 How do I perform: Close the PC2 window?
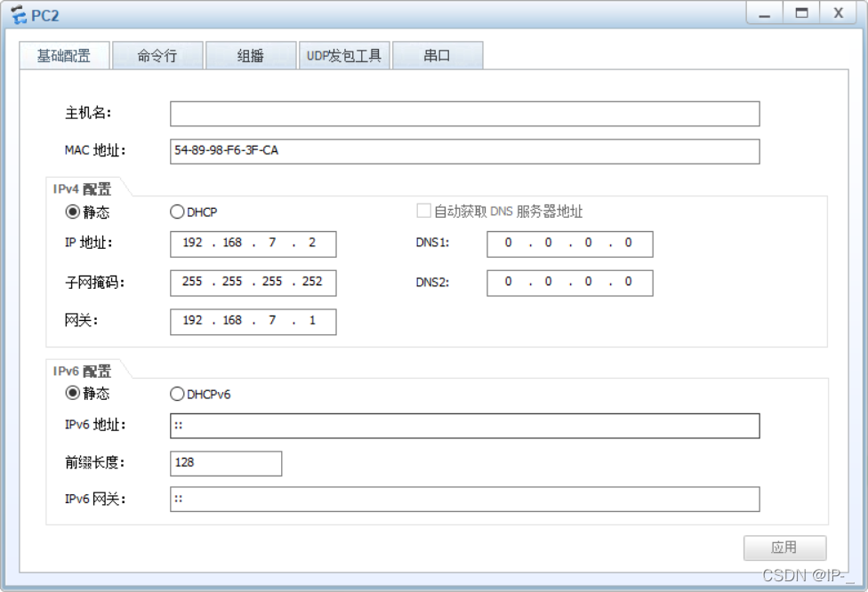tap(838, 12)
